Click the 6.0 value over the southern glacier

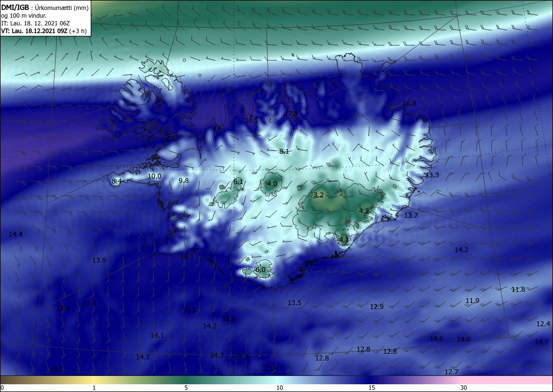click(x=260, y=270)
